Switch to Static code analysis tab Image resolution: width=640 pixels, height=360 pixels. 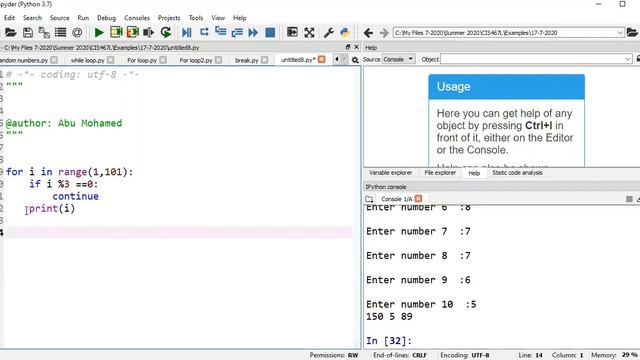click(517, 173)
